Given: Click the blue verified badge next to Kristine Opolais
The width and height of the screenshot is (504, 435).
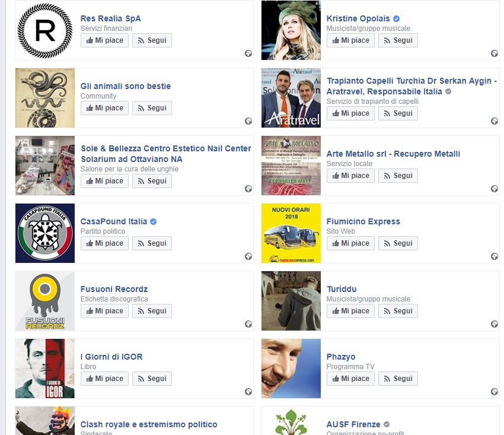Looking at the screenshot, I should point(396,18).
